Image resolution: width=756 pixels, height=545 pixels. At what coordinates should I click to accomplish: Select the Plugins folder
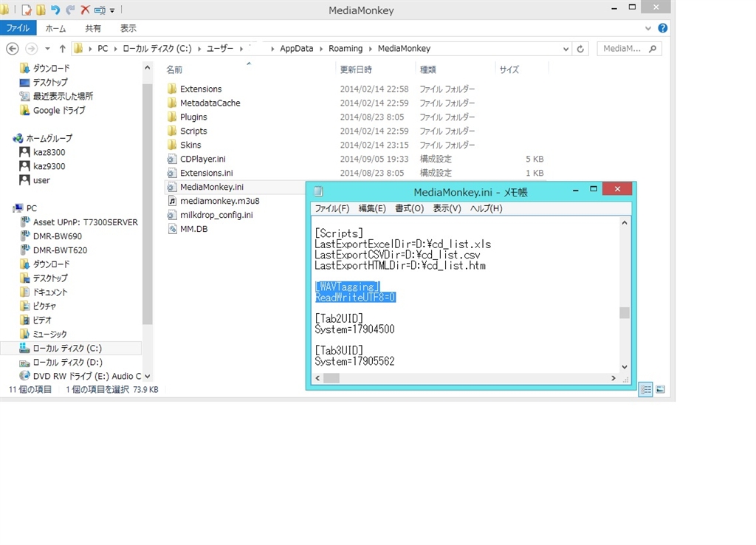[x=187, y=117]
